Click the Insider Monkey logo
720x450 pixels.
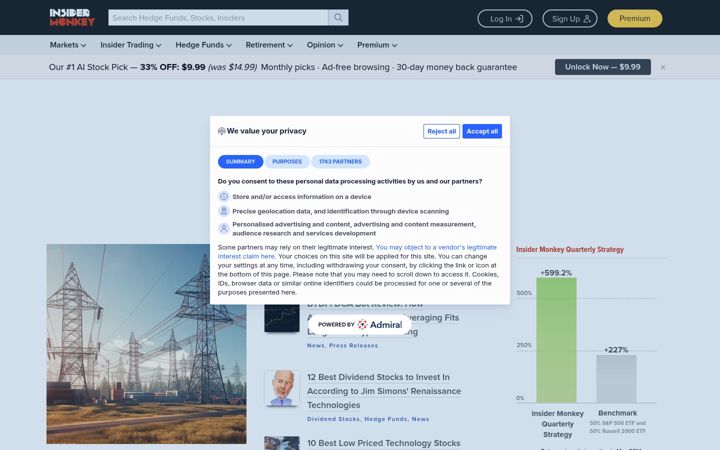(72, 17)
